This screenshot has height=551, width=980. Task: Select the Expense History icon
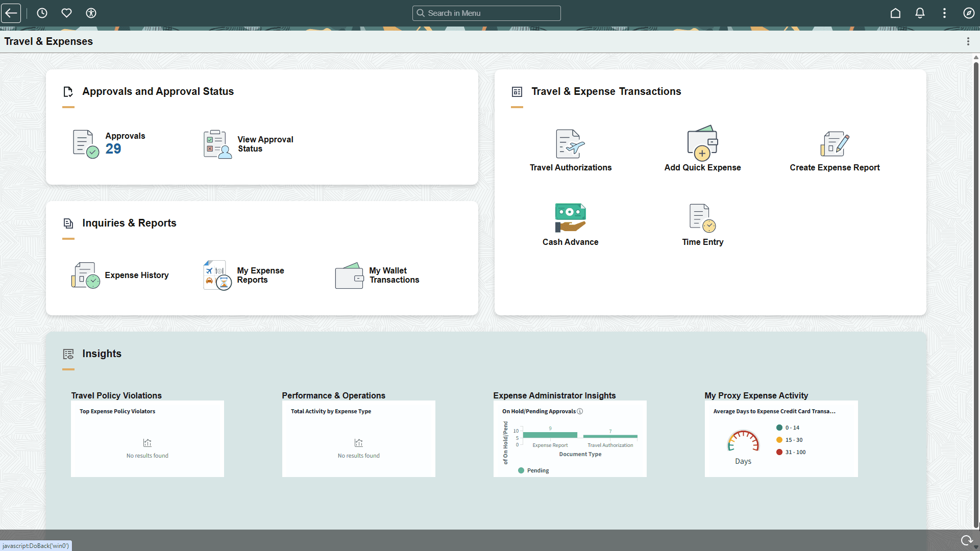coord(85,274)
